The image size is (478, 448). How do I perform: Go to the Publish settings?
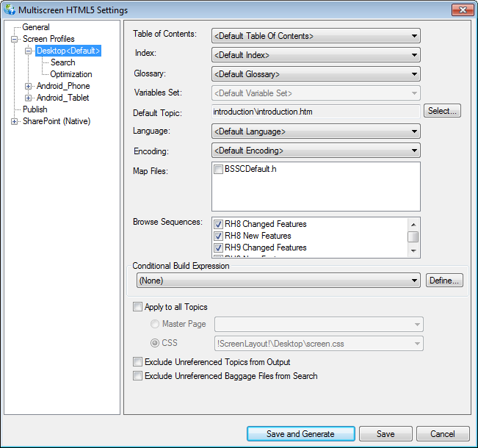click(35, 109)
